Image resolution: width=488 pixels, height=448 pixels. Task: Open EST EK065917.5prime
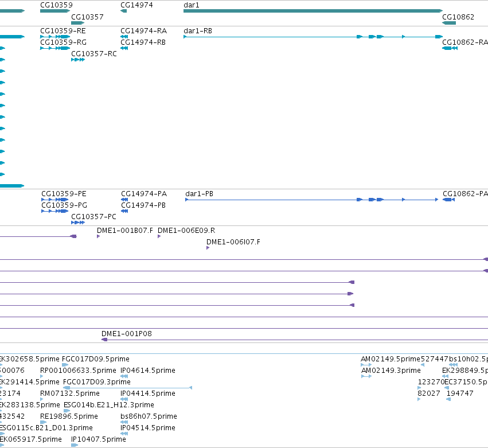31,439
